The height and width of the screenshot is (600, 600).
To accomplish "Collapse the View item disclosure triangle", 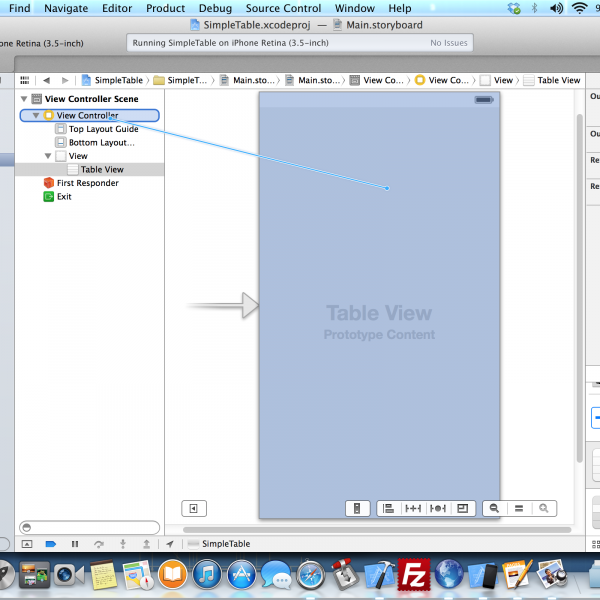I will pos(48,156).
